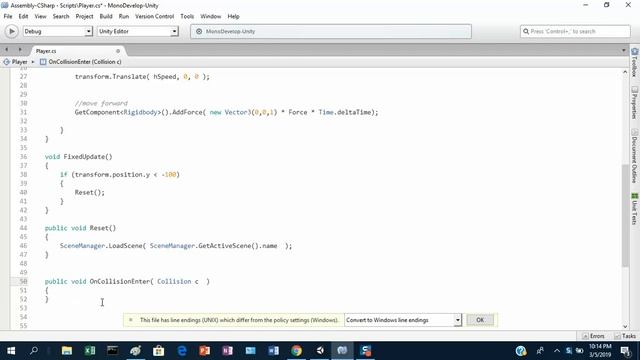Open the line endings conversion dropdown
The image size is (640, 360).
pyautogui.click(x=403, y=320)
